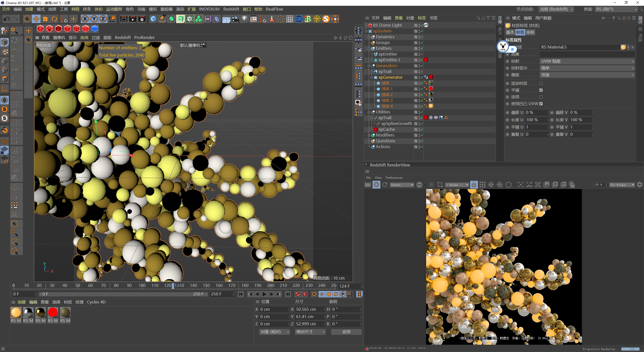Lock the RenderView camera padlock icon

click(474, 185)
